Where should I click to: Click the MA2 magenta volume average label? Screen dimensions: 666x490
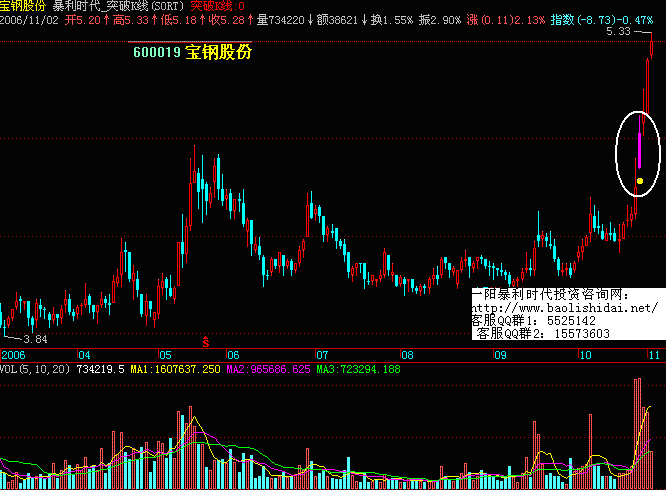[x=267, y=369]
